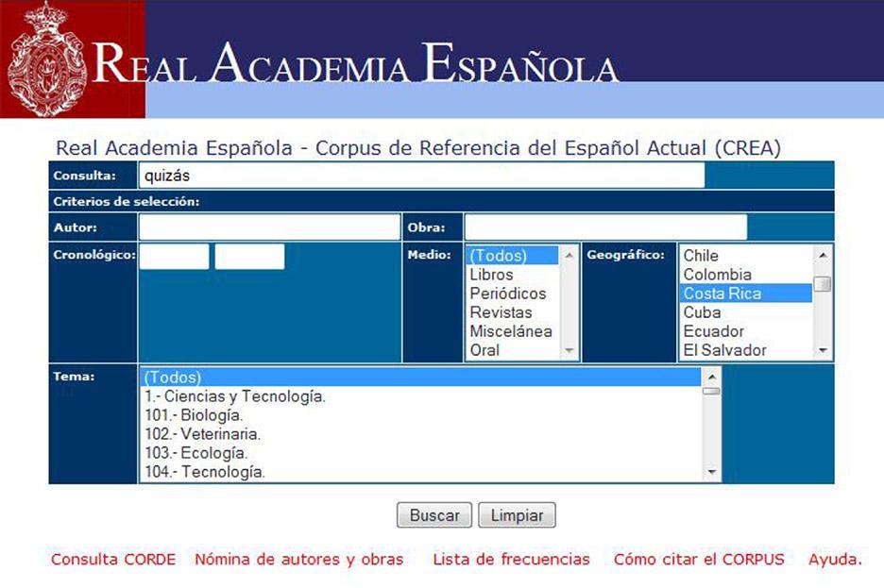
Task: Choose Cuba in the Geográfico list
Action: coord(746,312)
